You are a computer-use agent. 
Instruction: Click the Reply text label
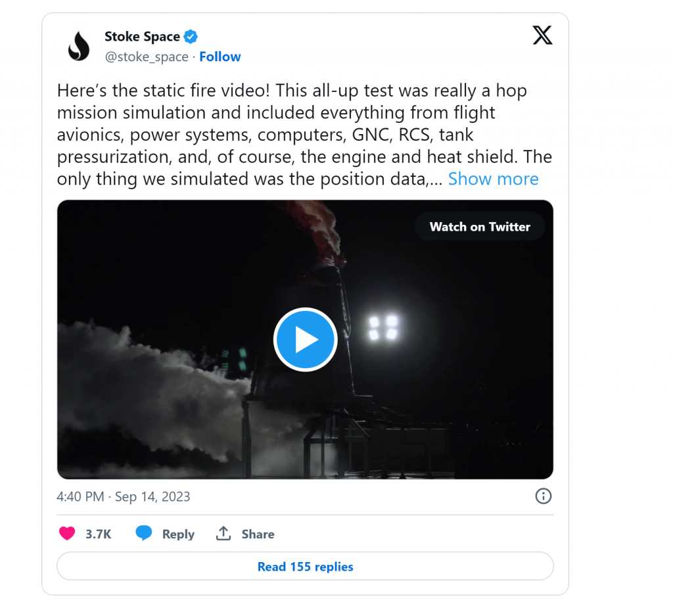click(178, 534)
